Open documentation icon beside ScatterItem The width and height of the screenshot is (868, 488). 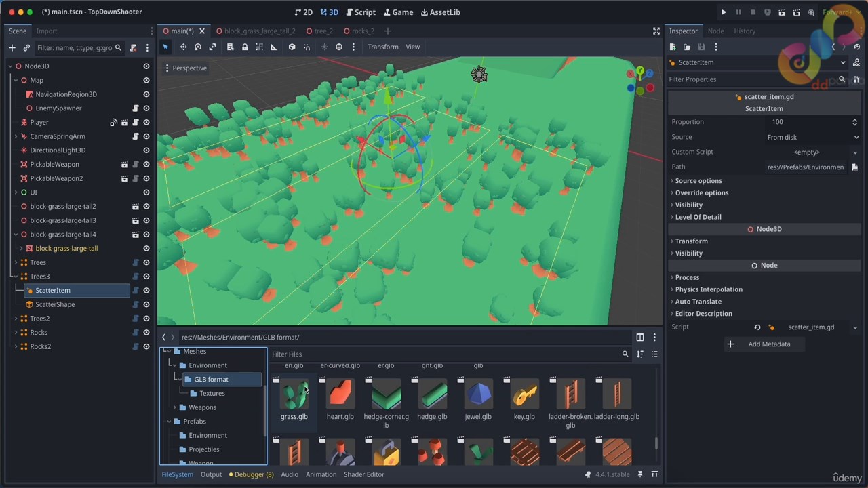856,62
